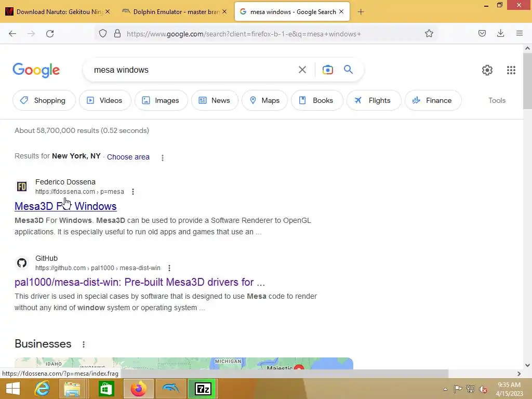Clear the search box with the X
The height and width of the screenshot is (399, 532).
302,70
